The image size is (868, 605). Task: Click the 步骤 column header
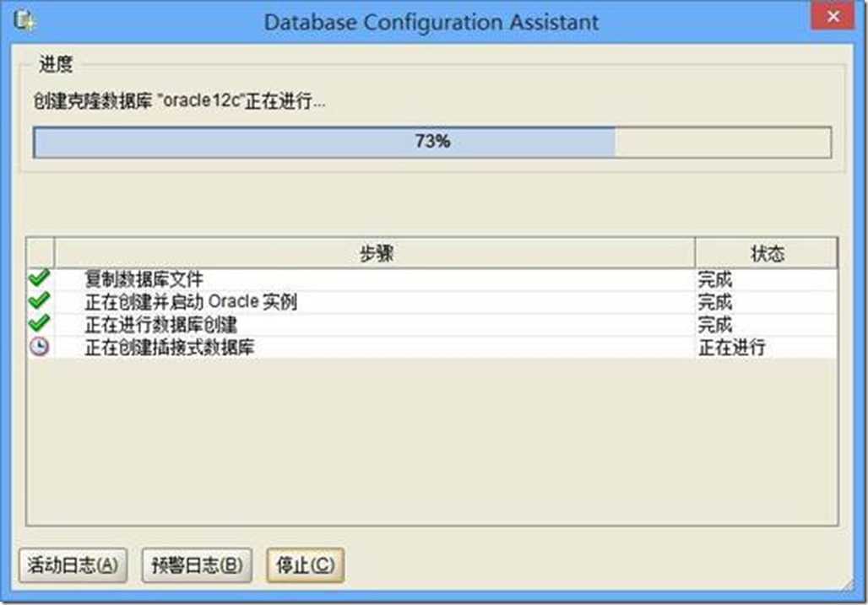375,254
